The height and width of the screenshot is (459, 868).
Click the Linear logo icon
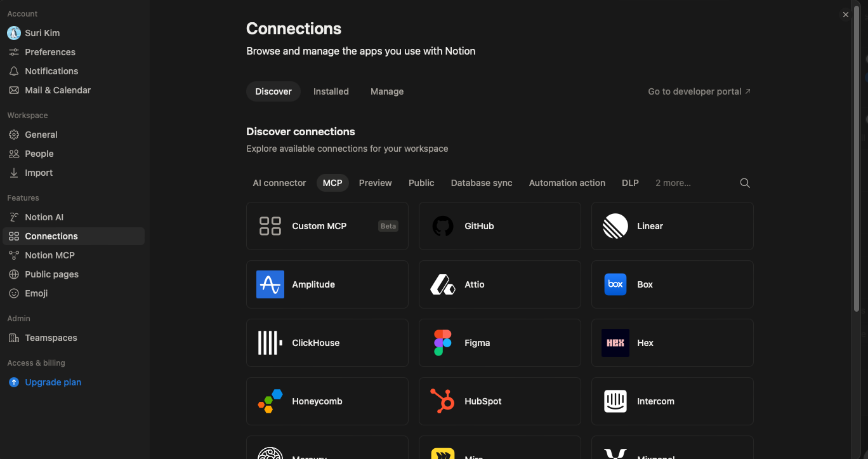click(615, 226)
